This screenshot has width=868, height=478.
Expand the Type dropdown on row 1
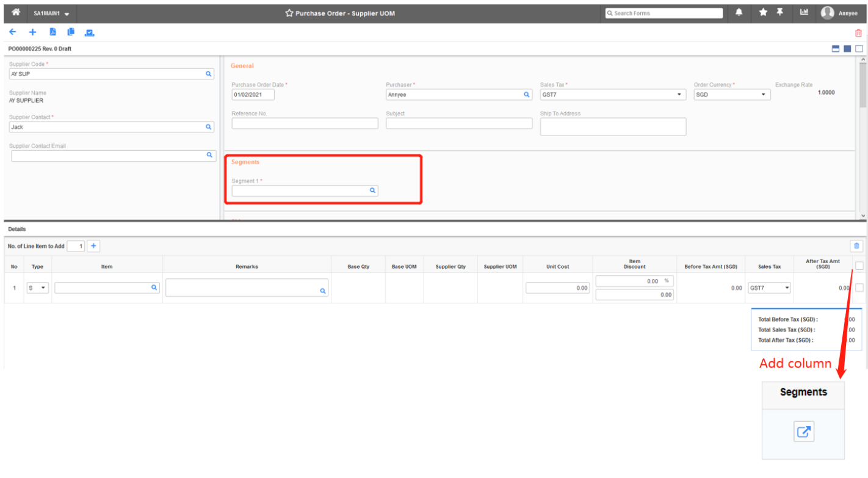(x=43, y=287)
